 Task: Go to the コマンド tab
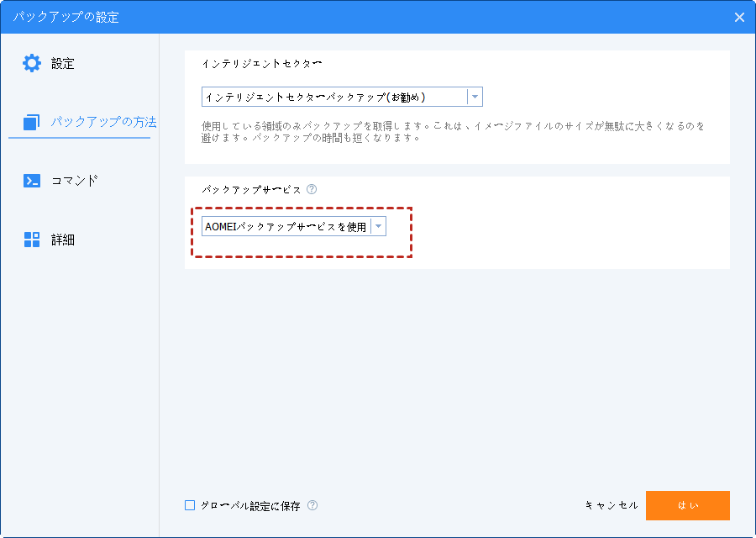(75, 181)
